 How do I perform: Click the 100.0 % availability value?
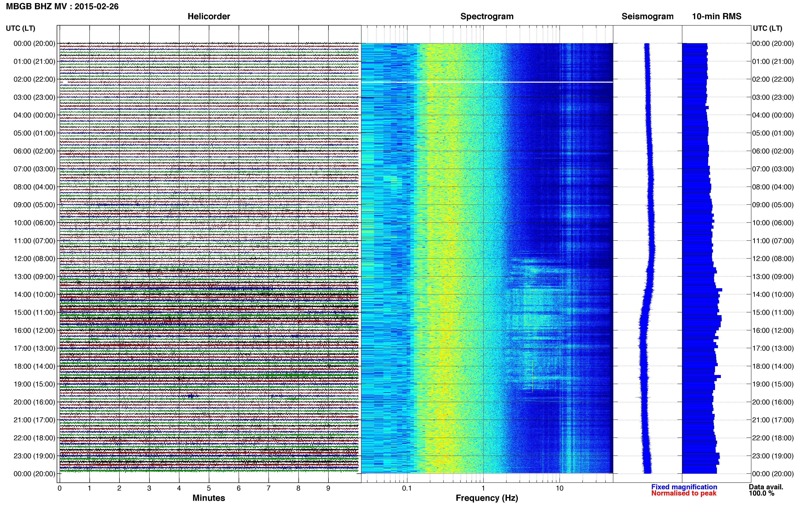[x=762, y=493]
